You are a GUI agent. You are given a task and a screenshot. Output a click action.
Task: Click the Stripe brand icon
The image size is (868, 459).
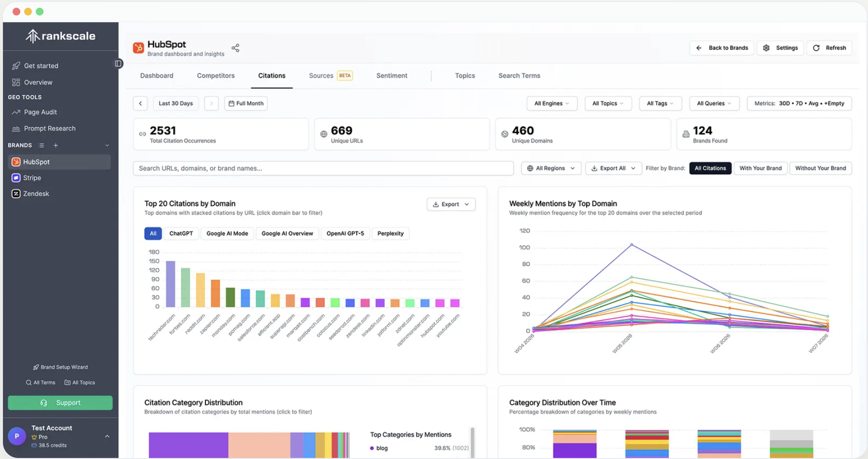coord(16,178)
